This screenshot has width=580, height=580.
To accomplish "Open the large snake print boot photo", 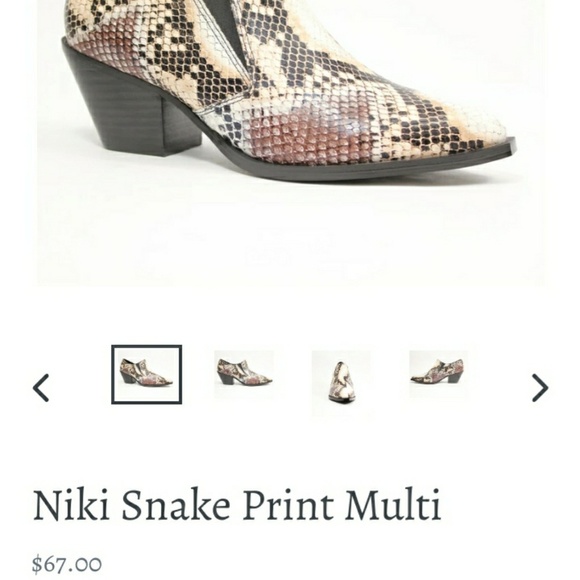I will tap(290, 142).
